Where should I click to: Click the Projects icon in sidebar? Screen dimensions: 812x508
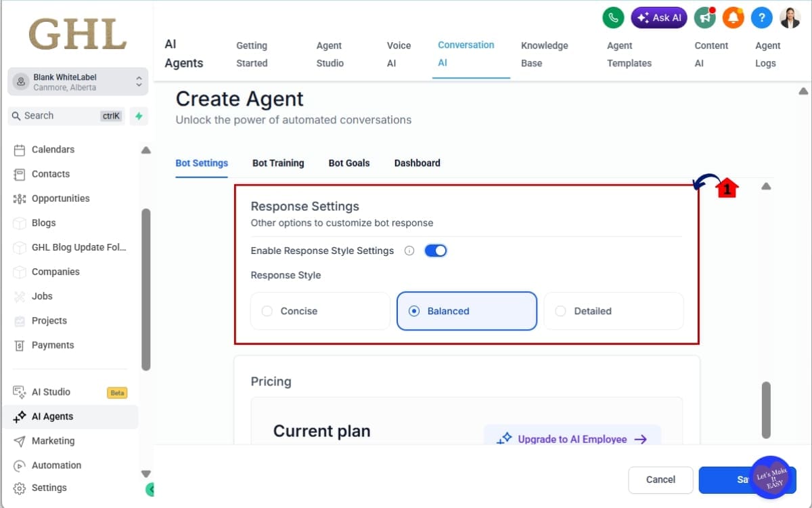(19, 320)
